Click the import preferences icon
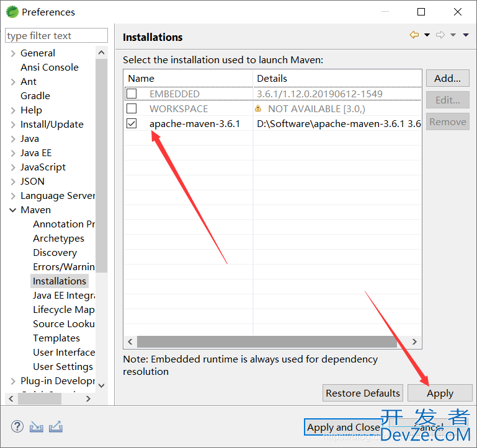 pos(36,427)
